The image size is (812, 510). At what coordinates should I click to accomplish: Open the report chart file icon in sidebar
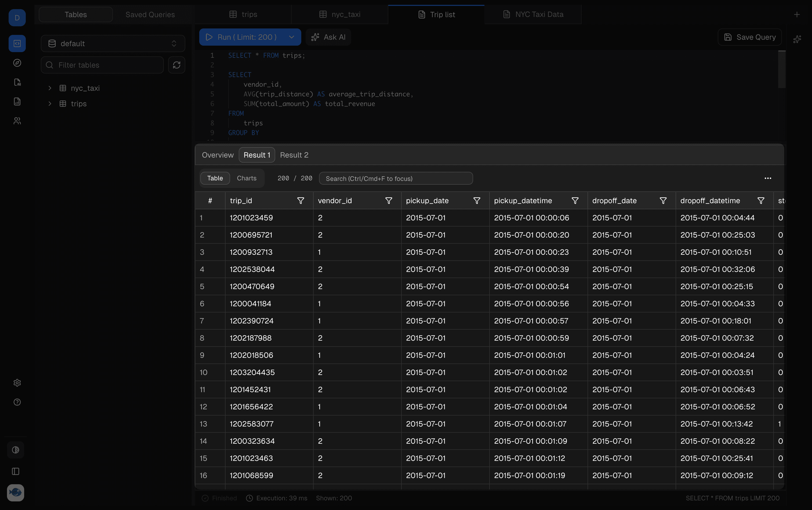click(17, 101)
